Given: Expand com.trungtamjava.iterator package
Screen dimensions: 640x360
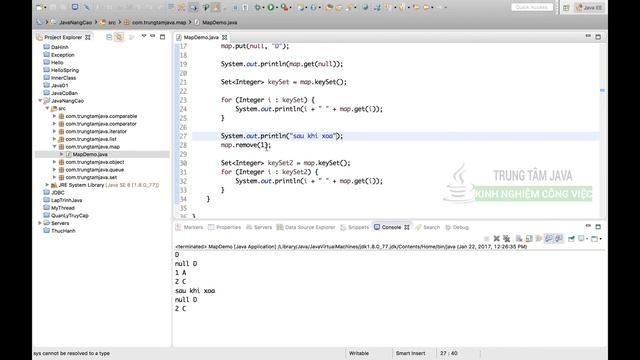Looking at the screenshot, I should pos(54,131).
